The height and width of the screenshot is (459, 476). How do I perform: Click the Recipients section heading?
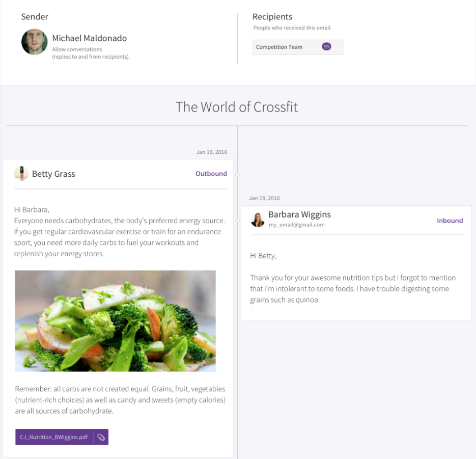pyautogui.click(x=272, y=17)
